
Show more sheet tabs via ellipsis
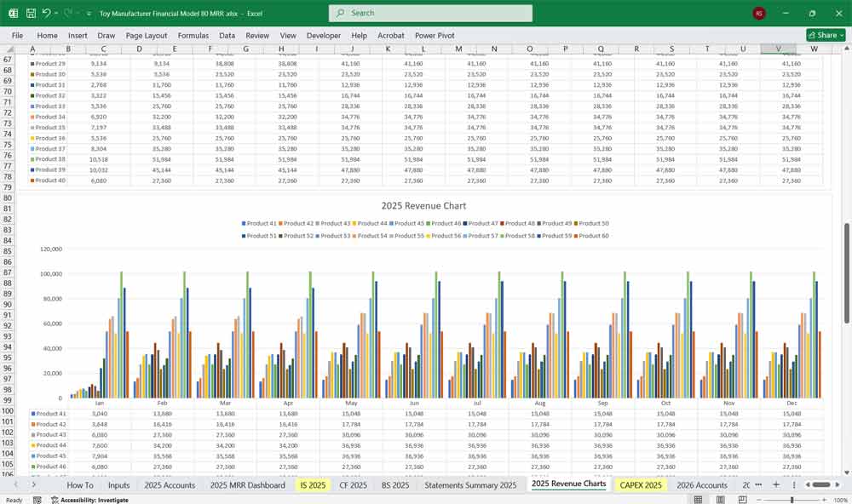[758, 484]
